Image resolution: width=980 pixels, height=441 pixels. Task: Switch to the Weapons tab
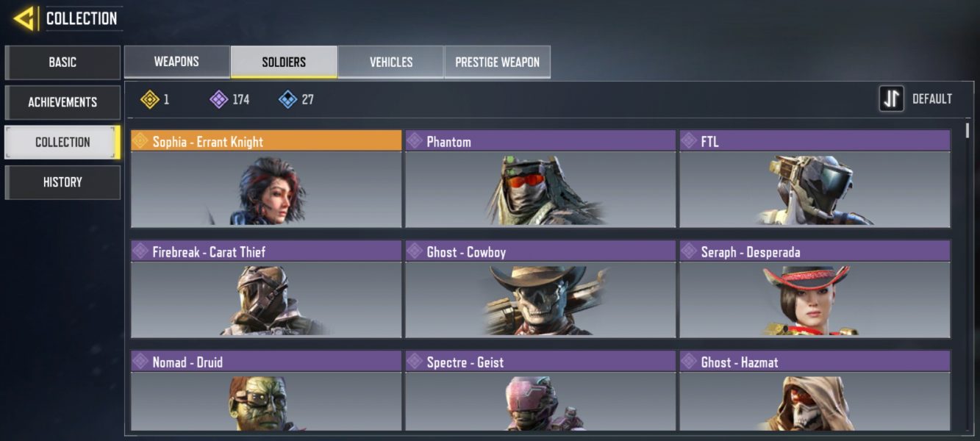tap(176, 62)
